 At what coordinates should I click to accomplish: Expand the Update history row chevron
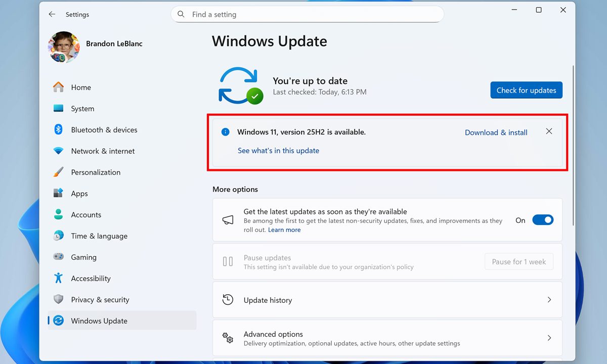click(x=549, y=299)
